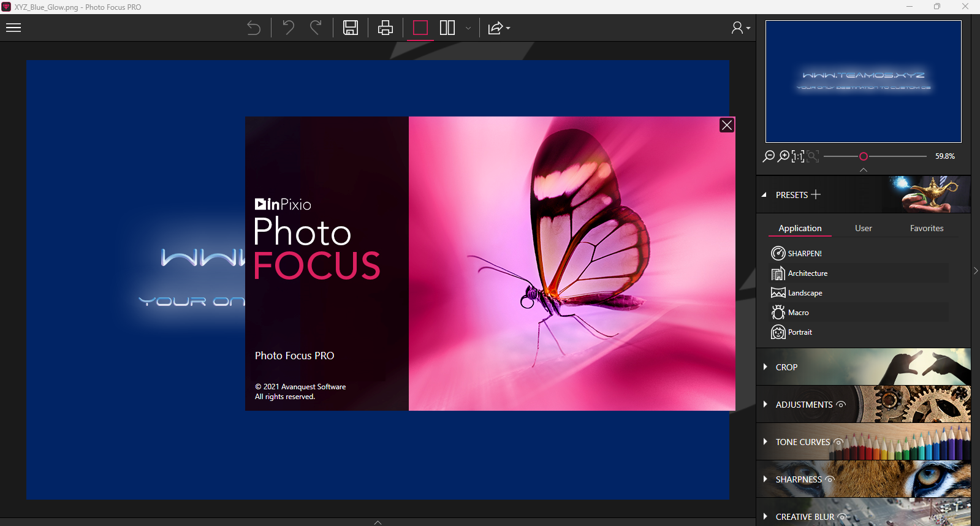This screenshot has width=980, height=526.
Task: Click the Portrait face icon
Action: pos(778,332)
